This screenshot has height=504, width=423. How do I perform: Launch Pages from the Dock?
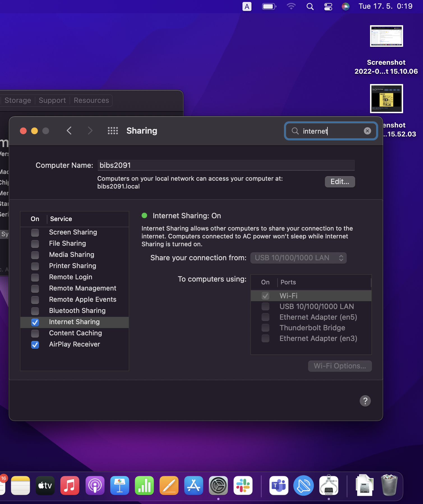click(x=169, y=486)
